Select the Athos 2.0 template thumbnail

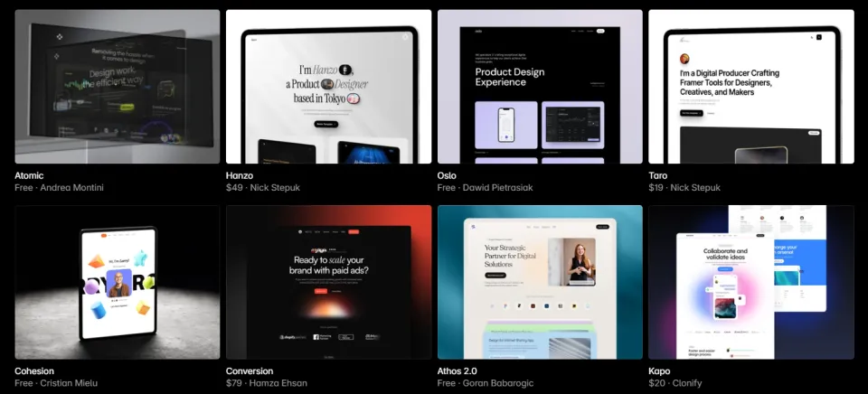[x=540, y=282]
